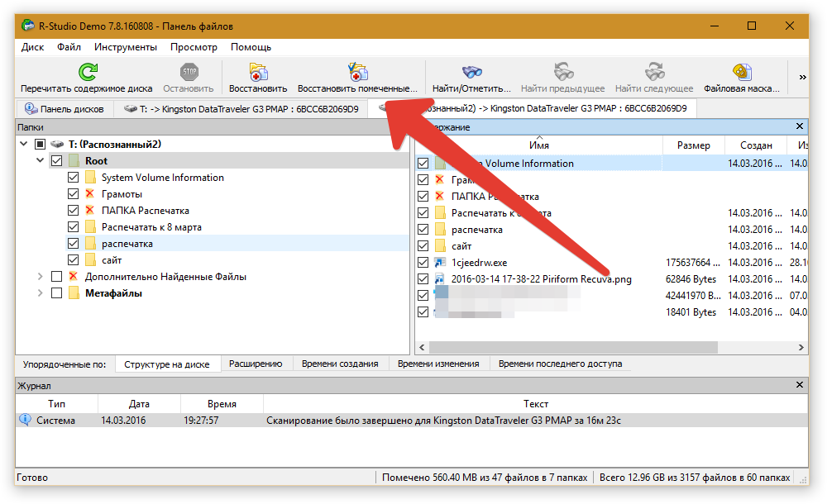Close the Содержание pane with X
Image resolution: width=827 pixels, height=504 pixels.
pyautogui.click(x=800, y=126)
